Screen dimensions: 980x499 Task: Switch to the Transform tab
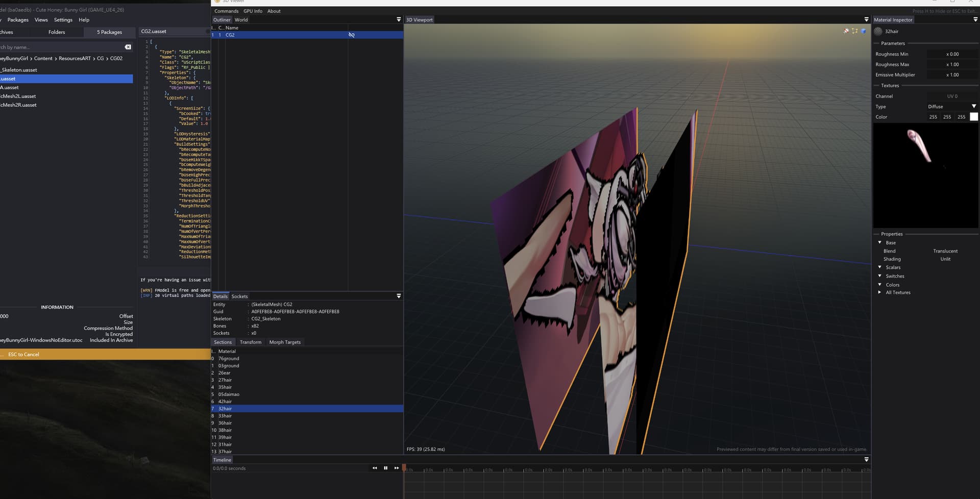[251, 342]
